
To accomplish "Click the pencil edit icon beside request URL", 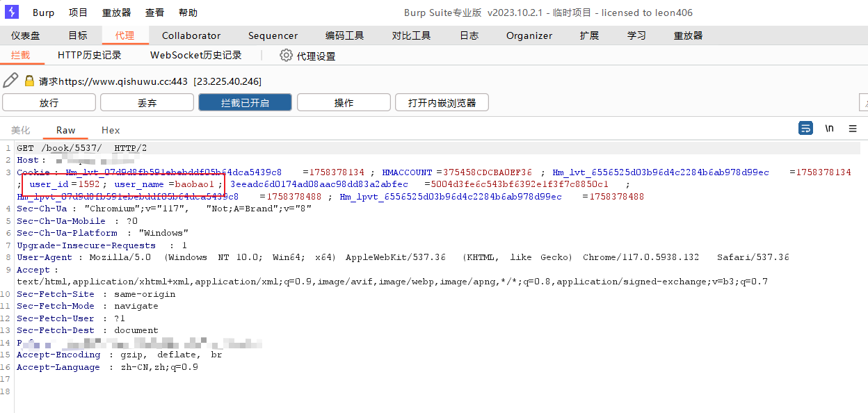I will point(10,81).
